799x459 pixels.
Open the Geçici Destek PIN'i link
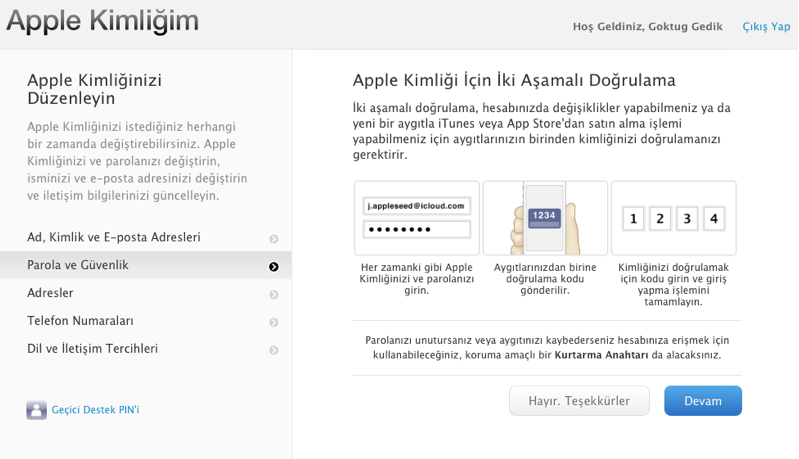(x=95, y=410)
